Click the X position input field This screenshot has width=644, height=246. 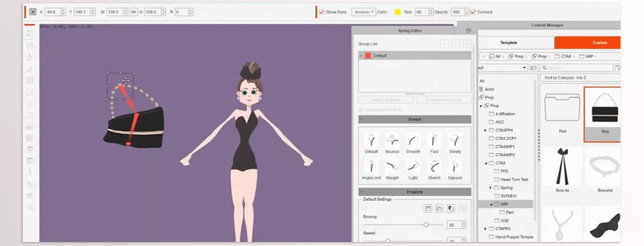52,12
